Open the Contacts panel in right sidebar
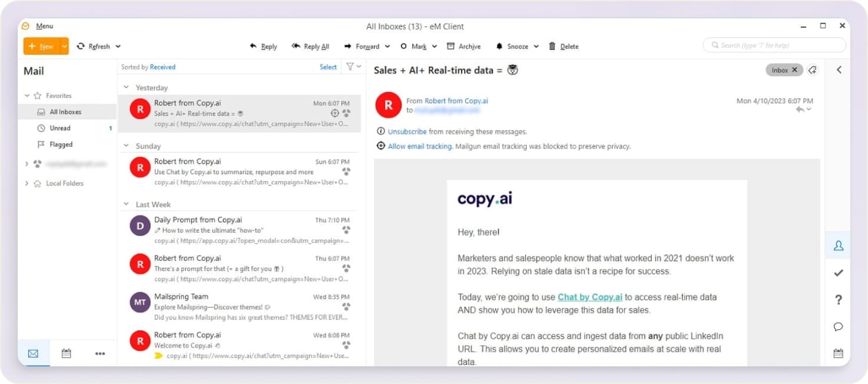Screen dimensions: 868x384 [x=839, y=246]
